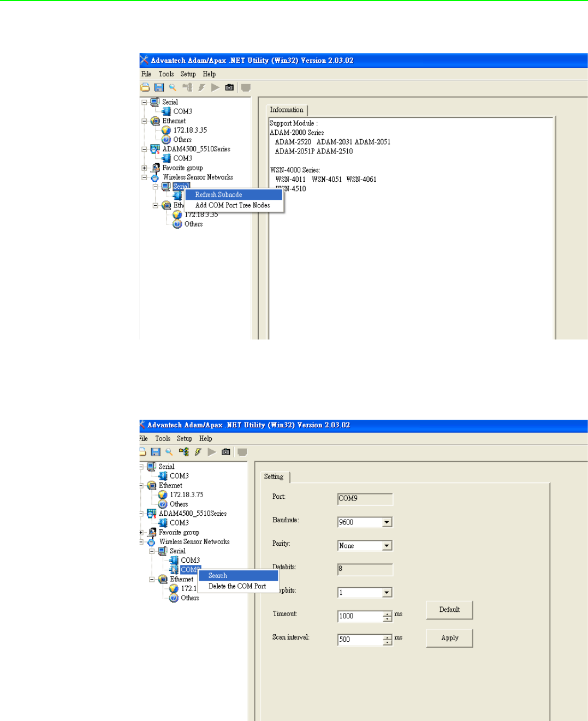Image resolution: width=588 pixels, height=721 pixels.
Task: Click Favorite group icon in Setting window tree
Action: tap(152, 532)
